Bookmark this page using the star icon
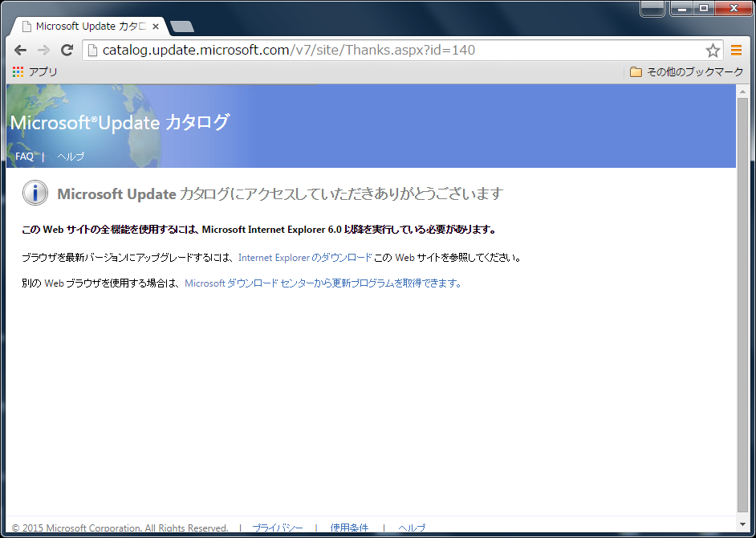The width and height of the screenshot is (756, 538). [x=713, y=51]
